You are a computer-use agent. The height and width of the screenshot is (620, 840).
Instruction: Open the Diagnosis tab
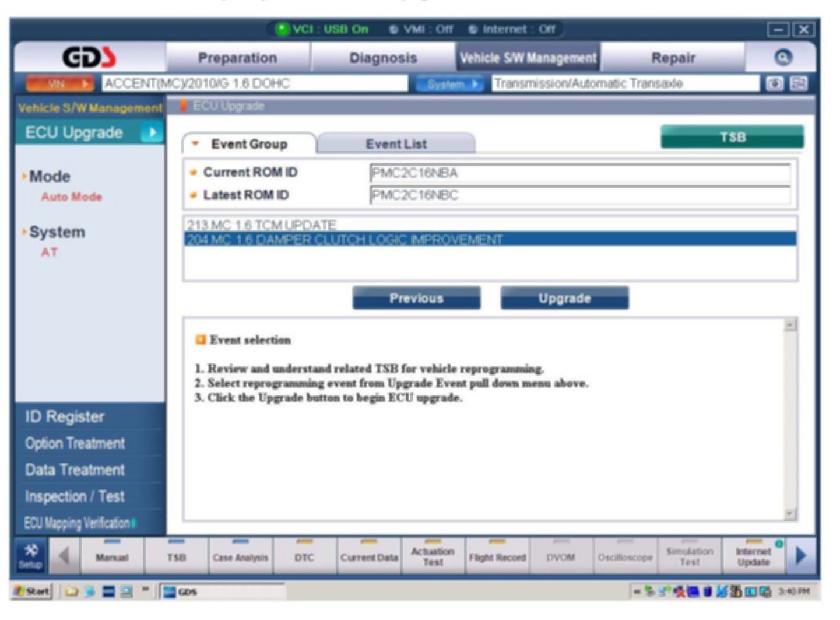(383, 58)
